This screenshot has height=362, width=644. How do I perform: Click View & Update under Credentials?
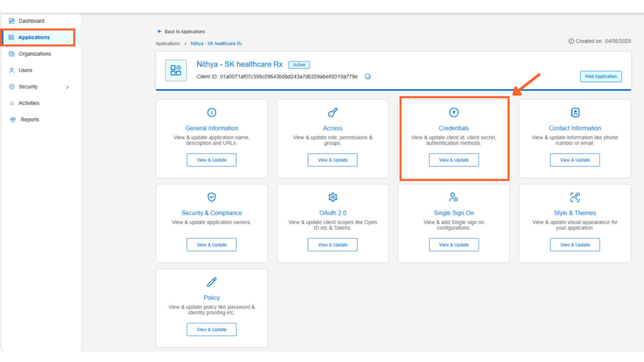(454, 160)
